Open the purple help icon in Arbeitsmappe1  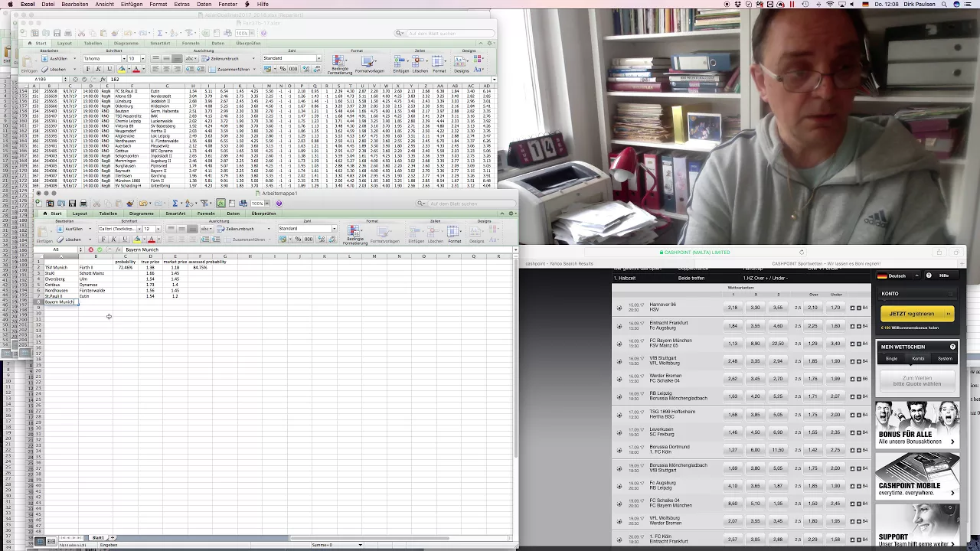279,203
